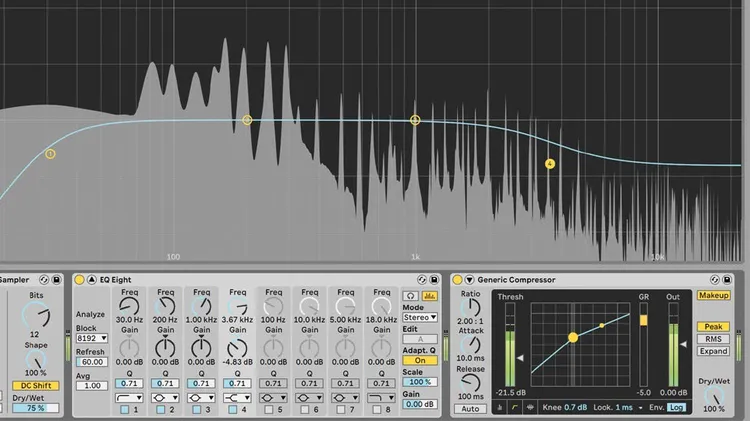Toggle Generic Compressor device activator
The height and width of the screenshot is (421, 750).
coord(457,280)
